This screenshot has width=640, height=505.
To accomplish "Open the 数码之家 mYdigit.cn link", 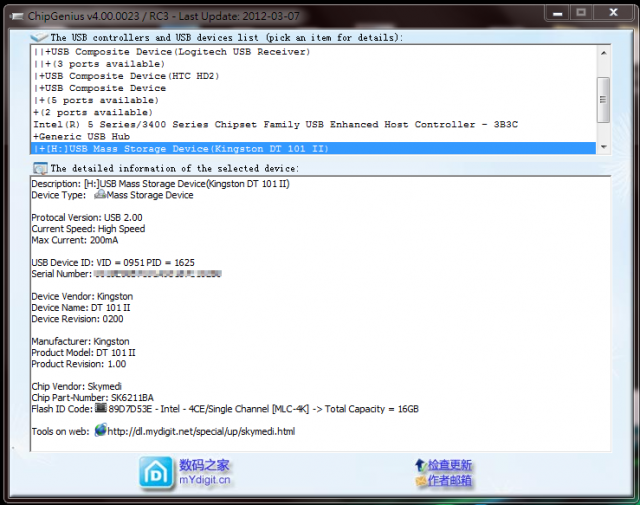I will [204, 472].
